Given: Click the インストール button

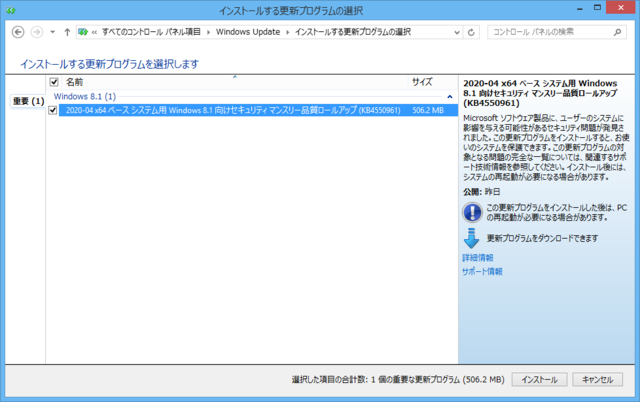Looking at the screenshot, I should pyautogui.click(x=539, y=380).
